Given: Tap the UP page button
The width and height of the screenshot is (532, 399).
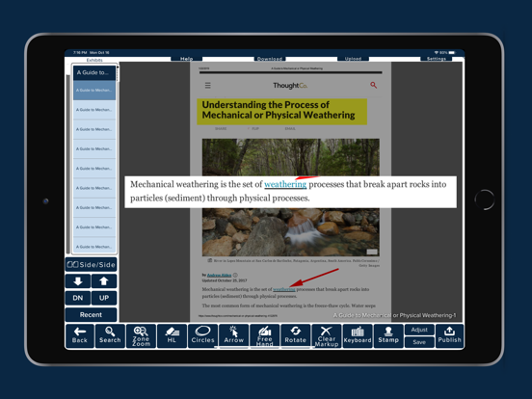Looking at the screenshot, I should (104, 298).
